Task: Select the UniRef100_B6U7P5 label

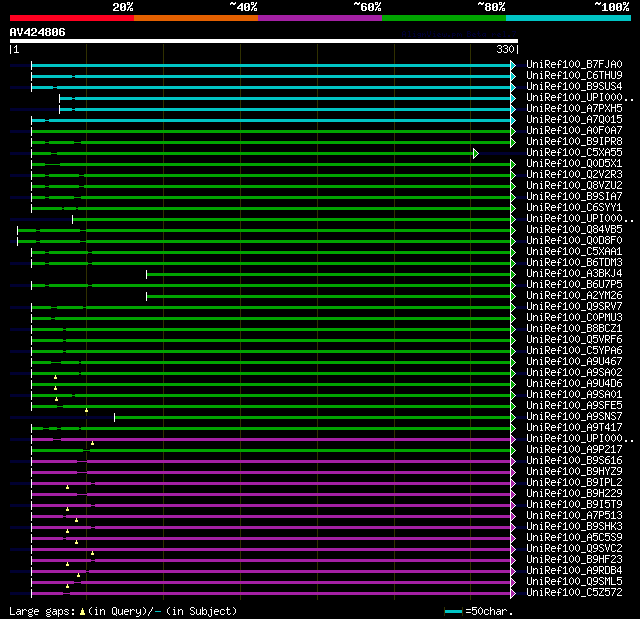Action: click(574, 284)
